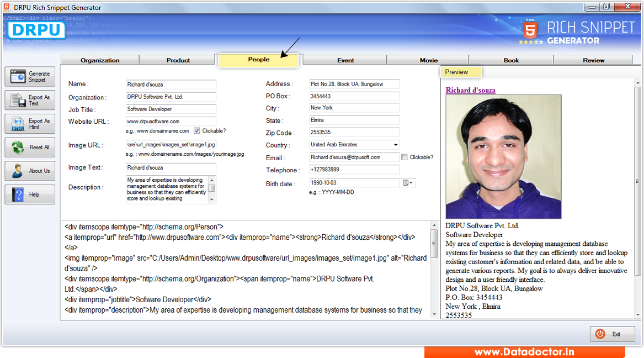Open the Birth date calendar picker

click(408, 183)
